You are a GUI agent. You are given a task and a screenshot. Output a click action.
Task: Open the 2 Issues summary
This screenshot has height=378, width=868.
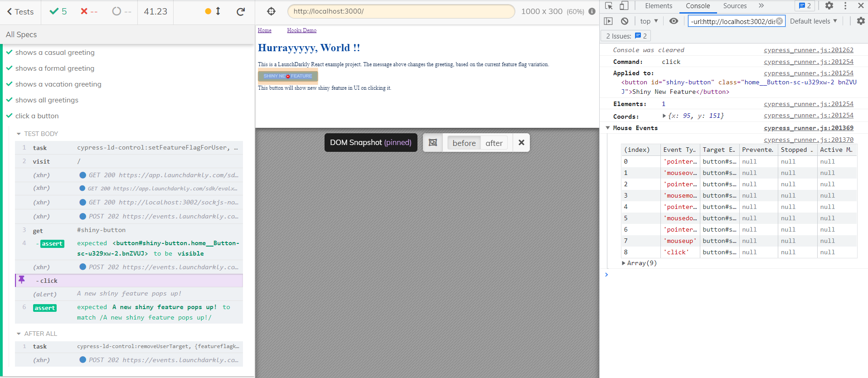(626, 36)
